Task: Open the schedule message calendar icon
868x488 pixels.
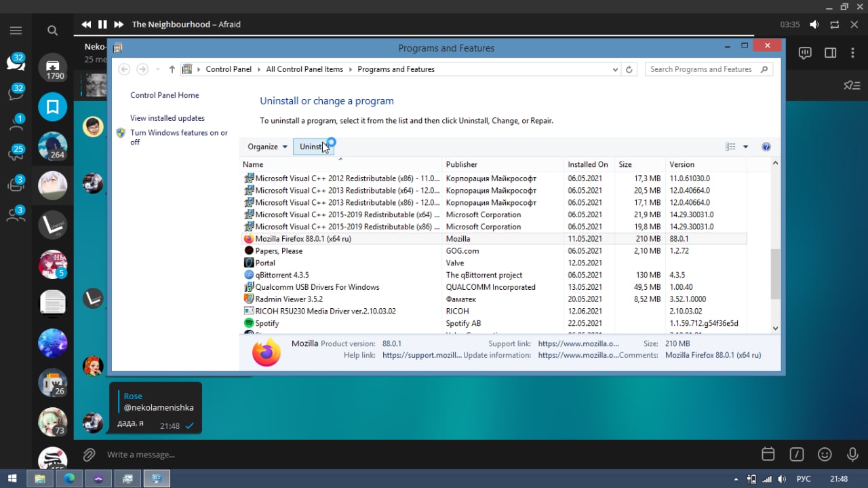Action: 768,454
